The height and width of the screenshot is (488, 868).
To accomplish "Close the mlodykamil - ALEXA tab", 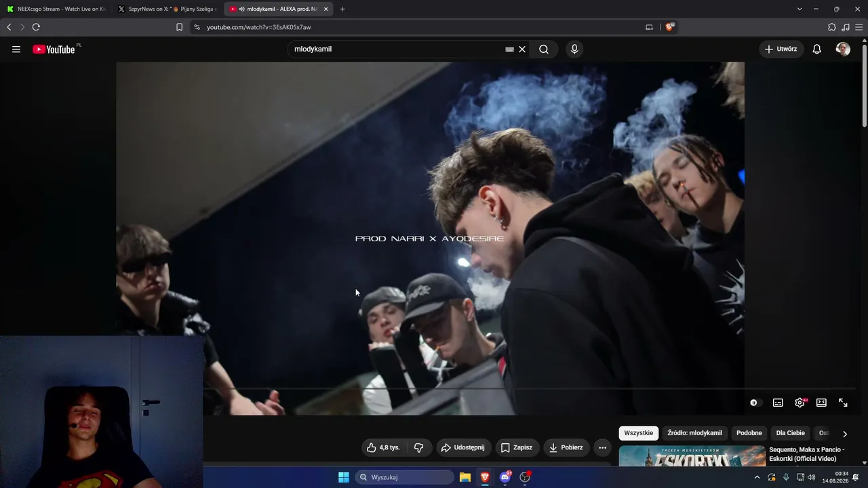I will [326, 9].
